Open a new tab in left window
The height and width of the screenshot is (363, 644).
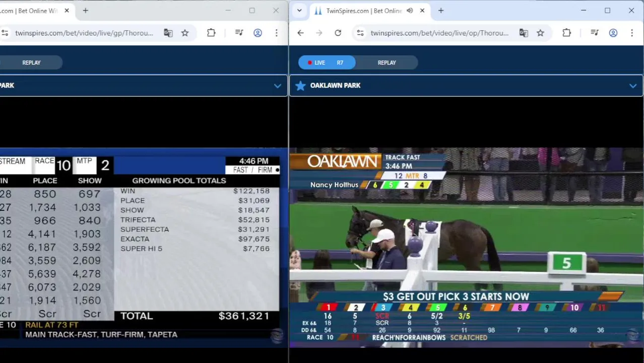[85, 11]
